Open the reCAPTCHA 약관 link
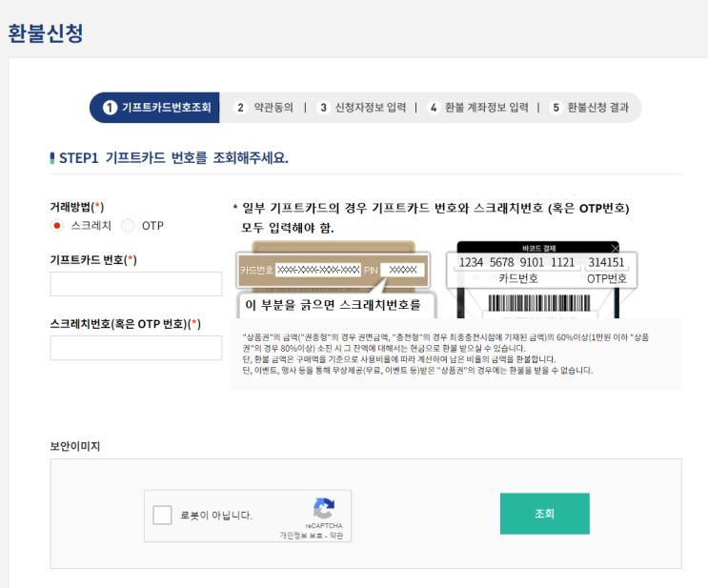The width and height of the screenshot is (708, 588). (x=334, y=536)
